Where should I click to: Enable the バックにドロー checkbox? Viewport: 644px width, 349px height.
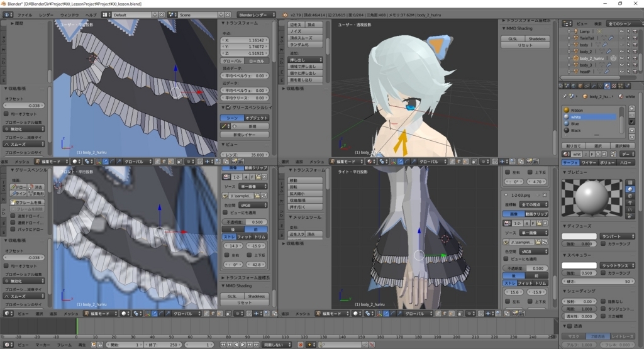[13, 229]
